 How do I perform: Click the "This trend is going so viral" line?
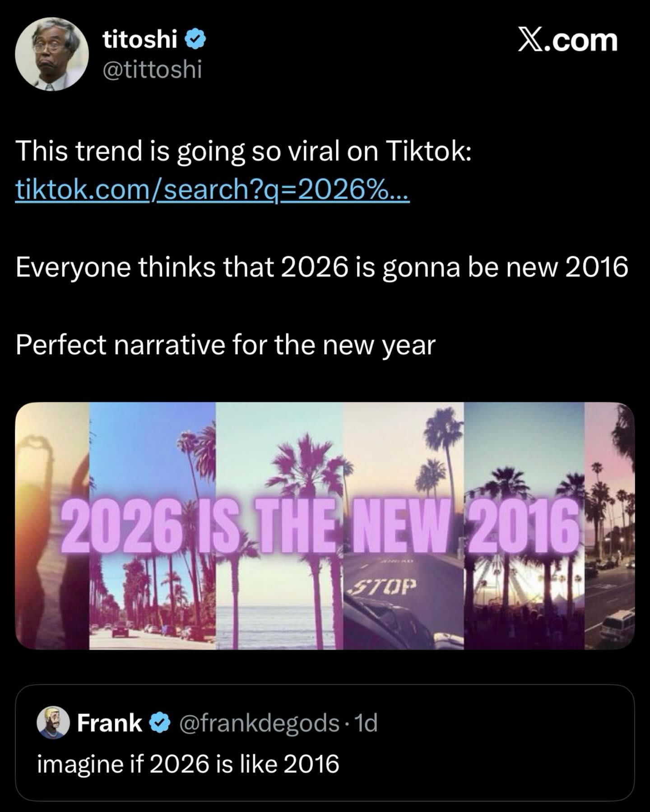tap(244, 151)
